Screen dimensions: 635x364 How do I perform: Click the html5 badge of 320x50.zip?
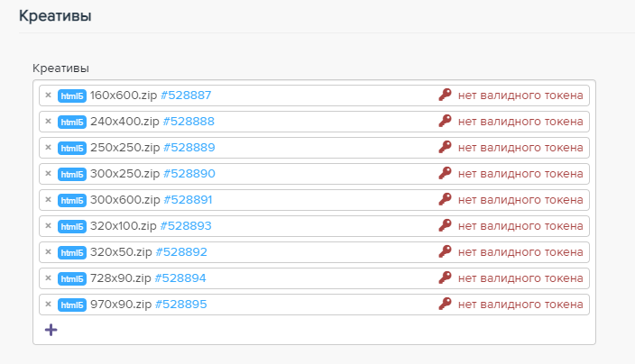tap(72, 252)
